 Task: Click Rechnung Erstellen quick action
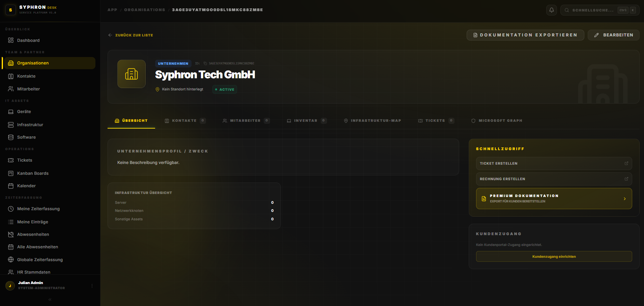[554, 179]
